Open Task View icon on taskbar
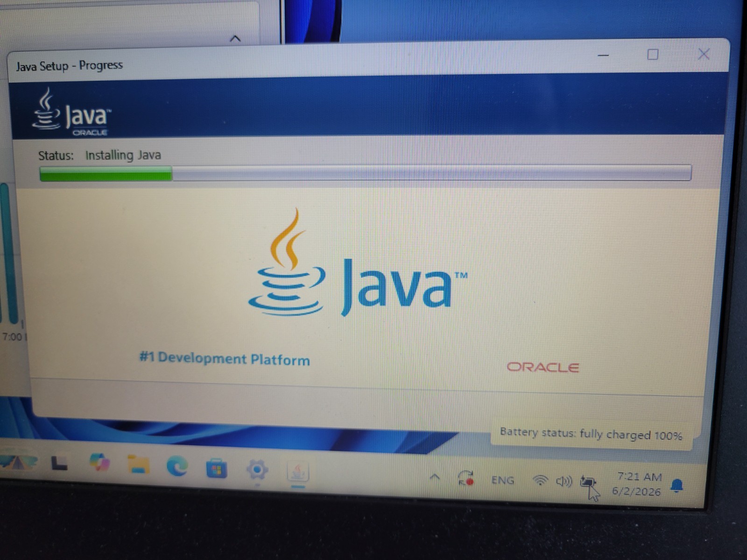Screen dimensions: 747x560 click(59, 463)
